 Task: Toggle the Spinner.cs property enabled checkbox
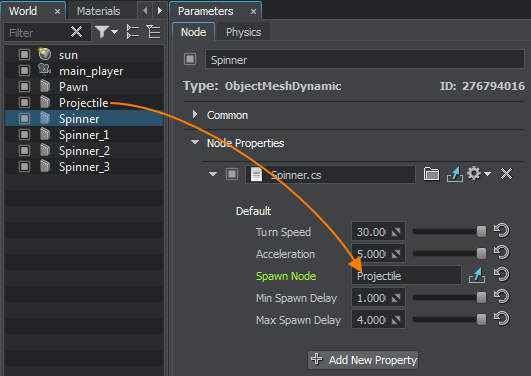point(232,174)
